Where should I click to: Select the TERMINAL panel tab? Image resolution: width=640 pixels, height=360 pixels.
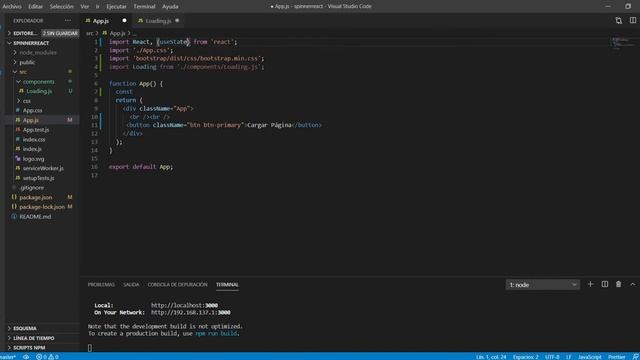coord(227,284)
